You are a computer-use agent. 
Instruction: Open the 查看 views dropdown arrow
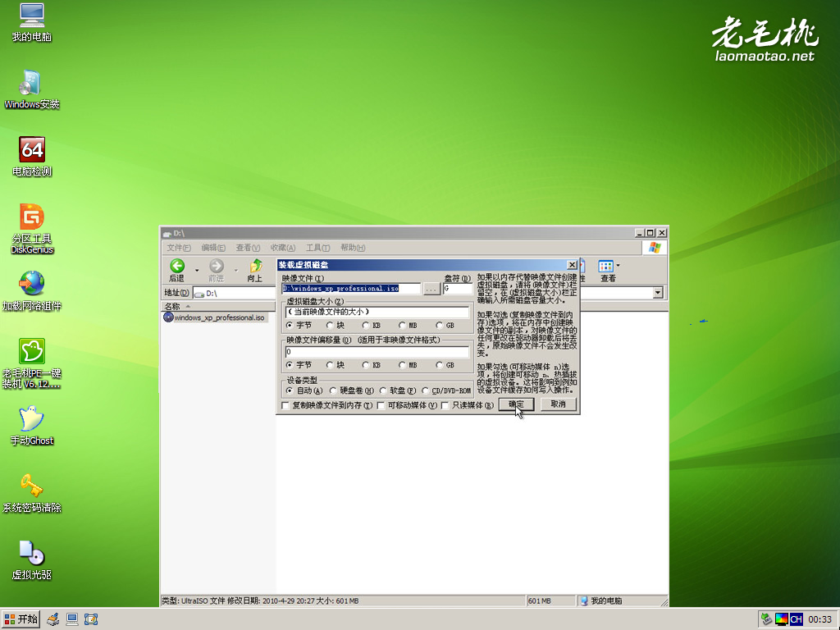point(619,265)
